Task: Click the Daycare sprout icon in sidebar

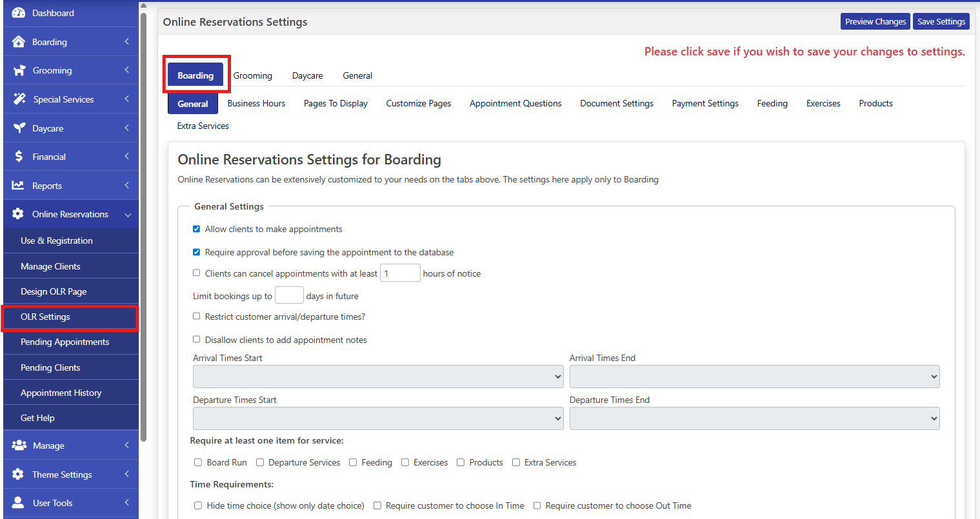Action: tap(19, 128)
